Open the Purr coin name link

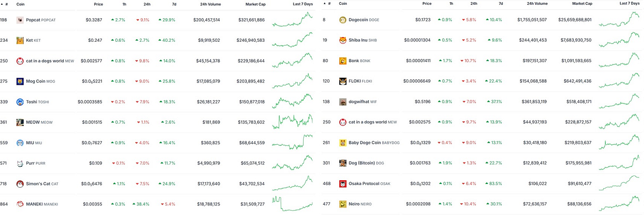pyautogui.click(x=30, y=163)
